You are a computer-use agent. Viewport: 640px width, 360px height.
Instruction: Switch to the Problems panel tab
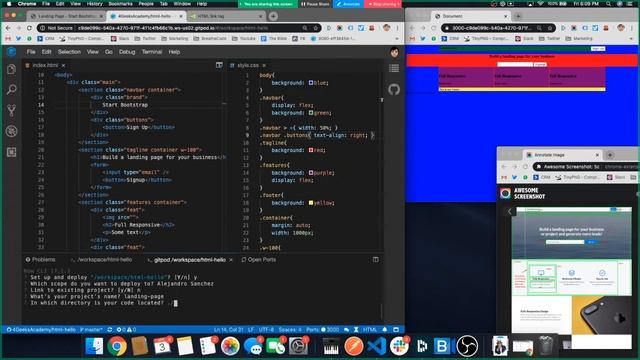40,260
